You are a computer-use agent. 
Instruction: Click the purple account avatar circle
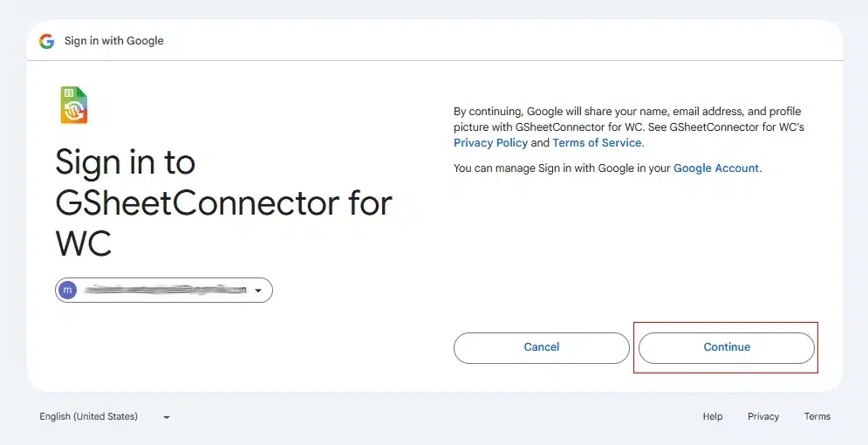pos(68,290)
